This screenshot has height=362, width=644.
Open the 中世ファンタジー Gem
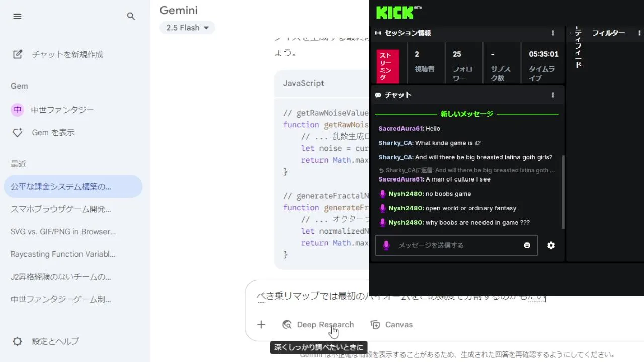(62, 110)
